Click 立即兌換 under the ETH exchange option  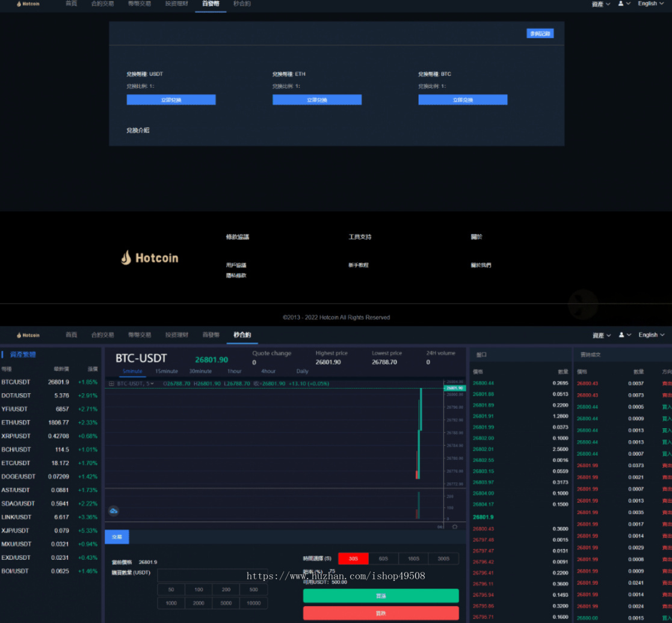(x=317, y=100)
